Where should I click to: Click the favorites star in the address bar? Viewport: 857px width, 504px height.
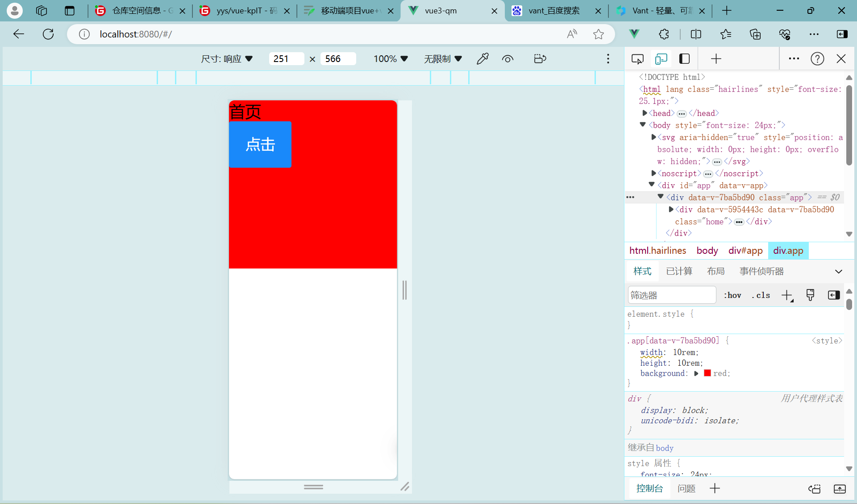(598, 34)
